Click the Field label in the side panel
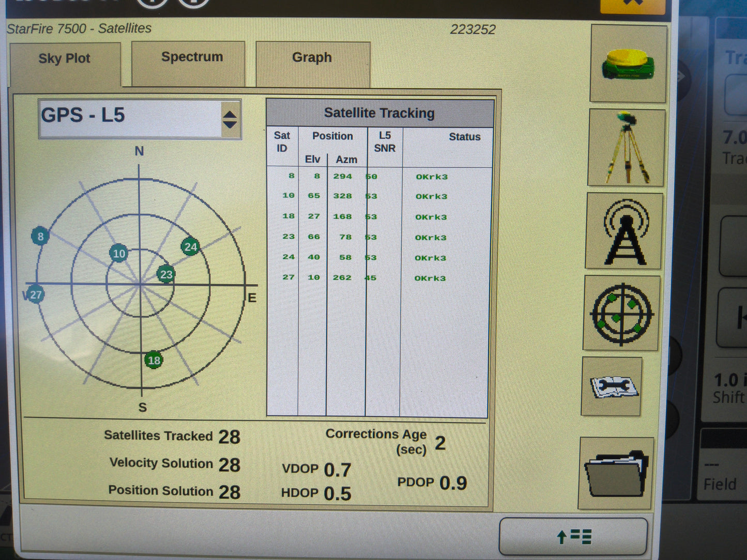The width and height of the screenshot is (747, 560). [x=720, y=484]
